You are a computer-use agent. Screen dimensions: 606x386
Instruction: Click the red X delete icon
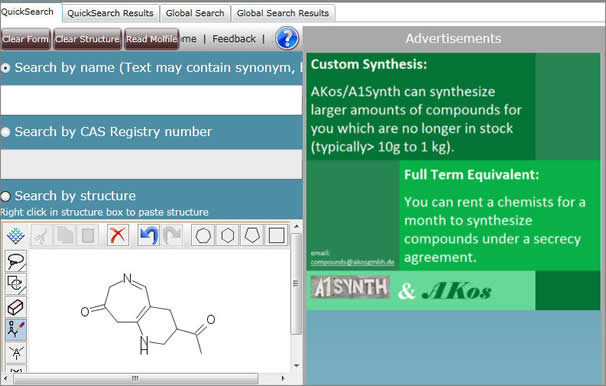pos(118,235)
